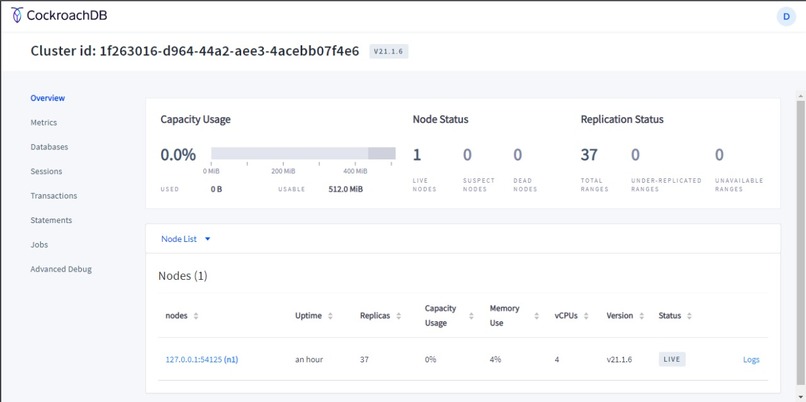806x402 pixels.
Task: Click the Dead Nodes label
Action: 525,185
